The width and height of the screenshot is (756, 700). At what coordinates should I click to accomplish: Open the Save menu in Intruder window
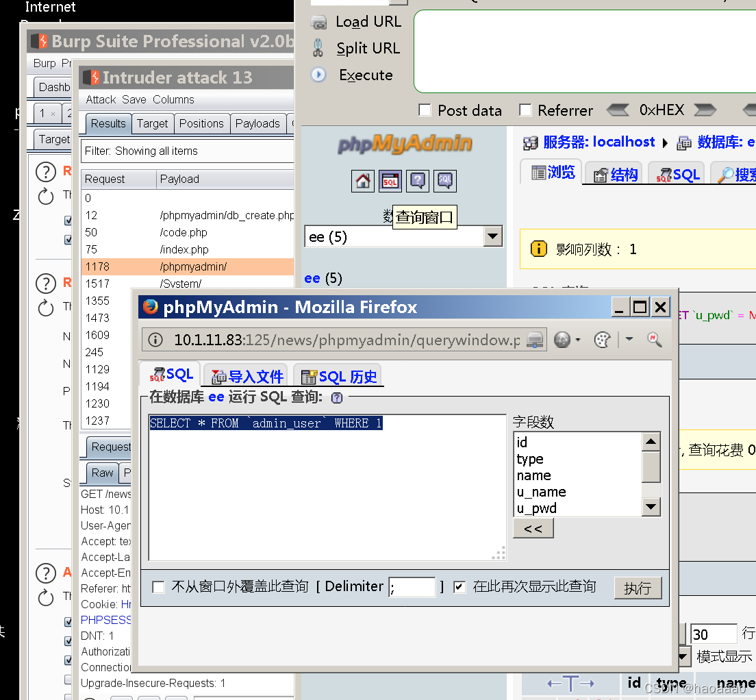coord(134,100)
